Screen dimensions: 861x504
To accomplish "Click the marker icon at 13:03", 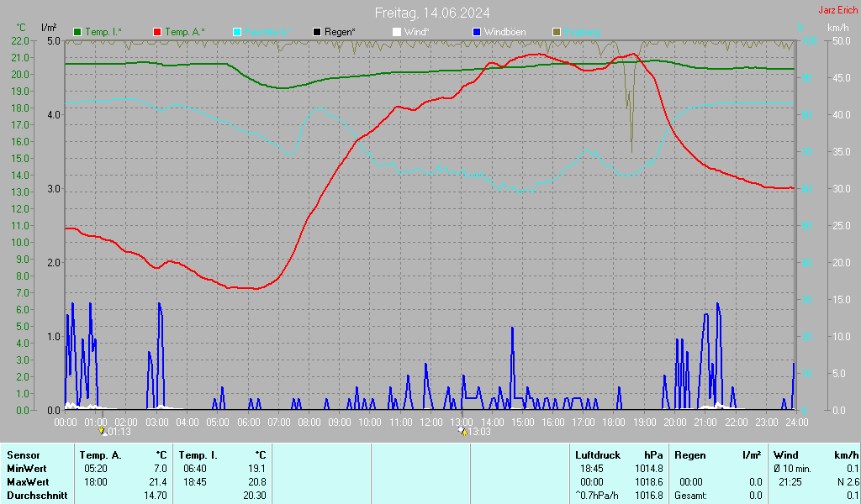I will pyautogui.click(x=462, y=431).
